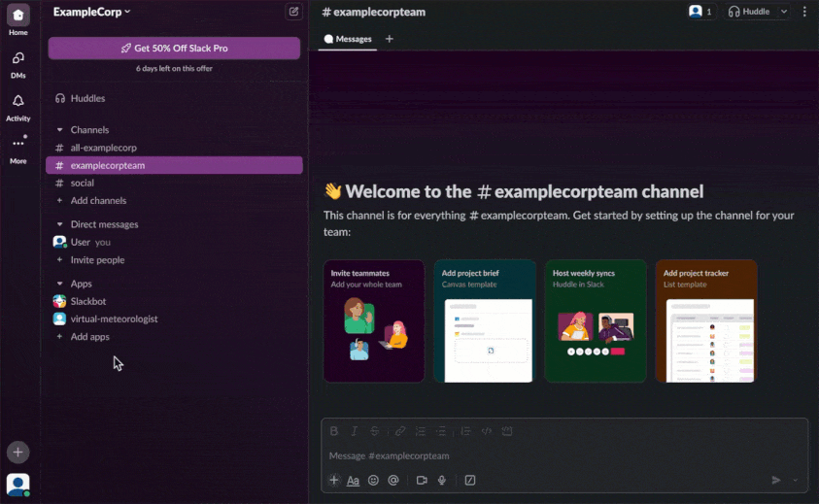Viewport: 819px width, 504px height.
Task: Apply italic formatting in message composer
Action: (355, 431)
